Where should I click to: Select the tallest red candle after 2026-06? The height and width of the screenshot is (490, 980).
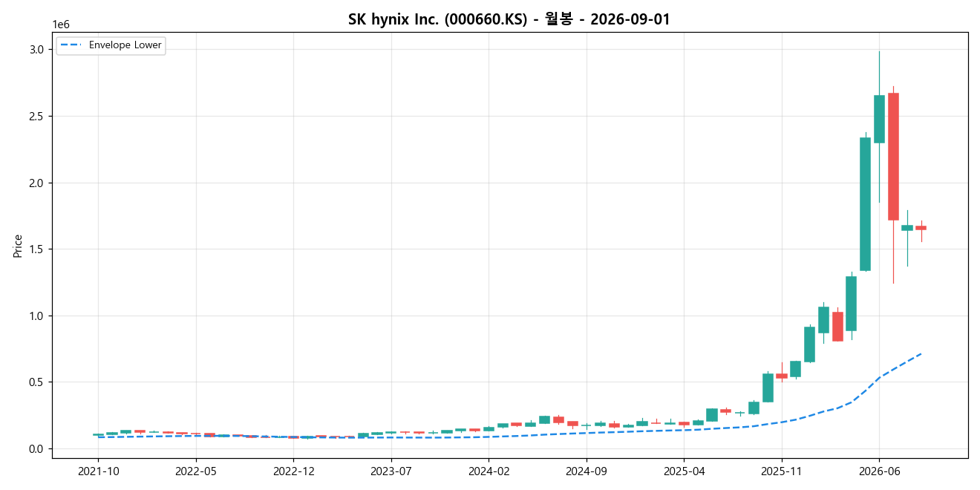point(893,156)
